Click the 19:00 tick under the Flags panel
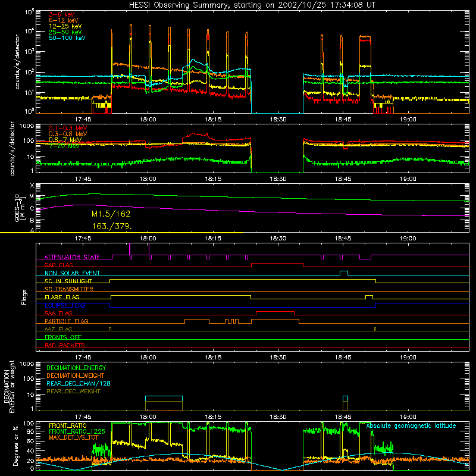476x476 pixels. coord(408,358)
